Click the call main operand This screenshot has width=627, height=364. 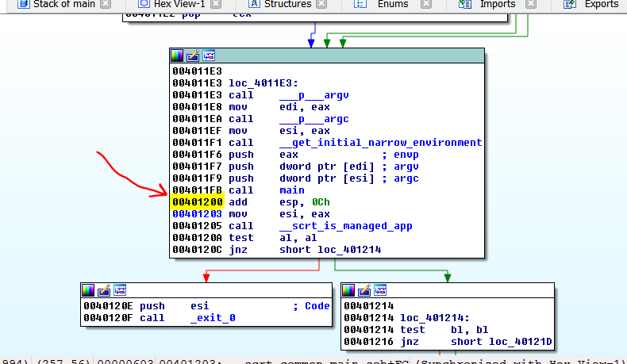coord(291,190)
